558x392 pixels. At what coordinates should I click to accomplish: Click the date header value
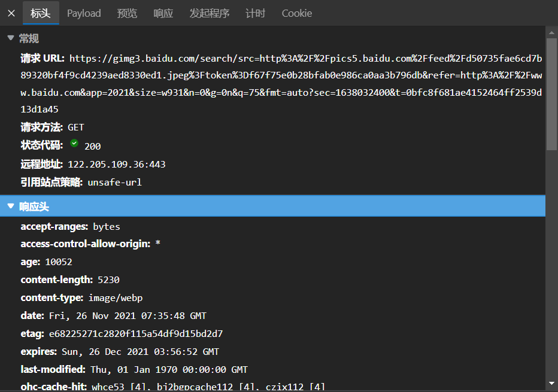(x=128, y=316)
